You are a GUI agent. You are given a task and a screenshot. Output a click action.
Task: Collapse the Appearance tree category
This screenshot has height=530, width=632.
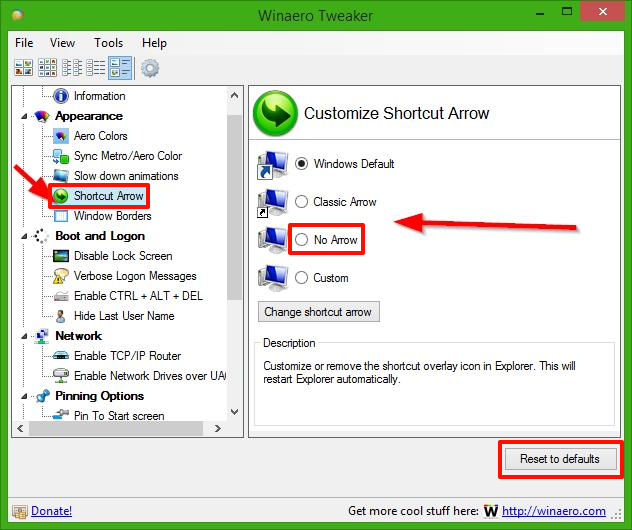tap(25, 116)
